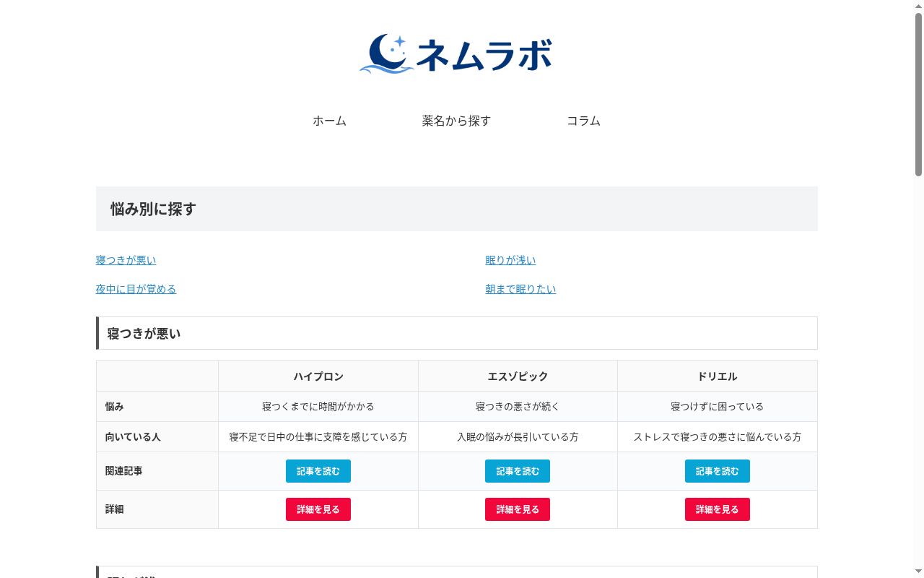
Task: Click the cell 寝つきの悪さが続く
Action: click(x=518, y=407)
